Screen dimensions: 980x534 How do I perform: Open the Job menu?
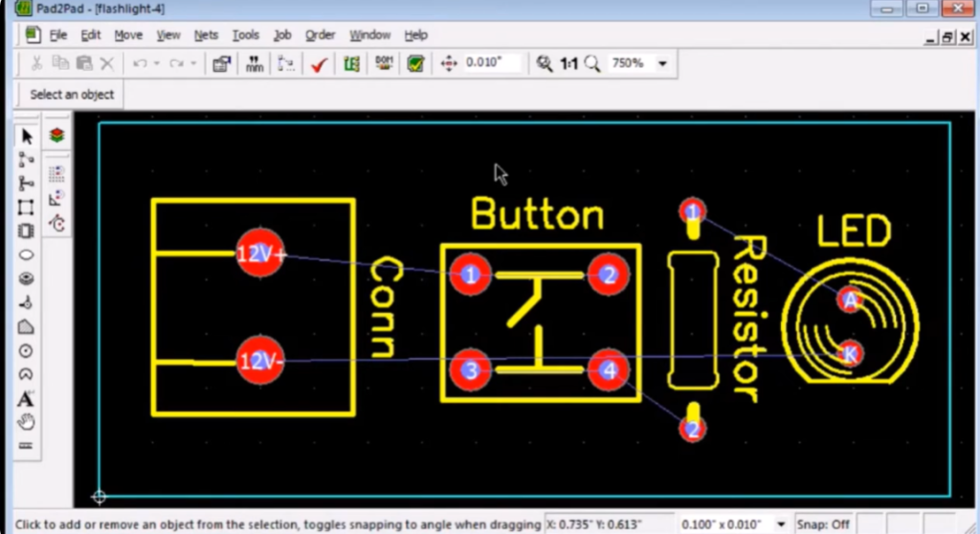tap(282, 35)
